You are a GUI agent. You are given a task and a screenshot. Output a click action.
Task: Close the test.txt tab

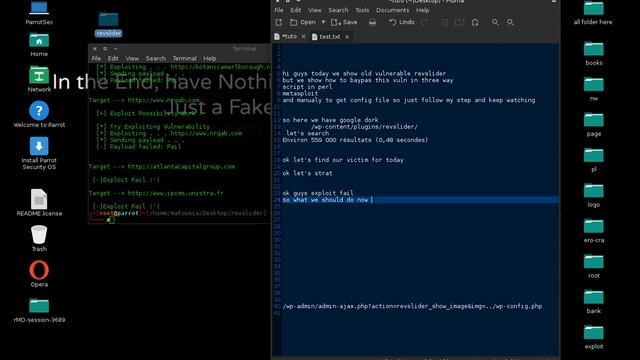pos(347,37)
